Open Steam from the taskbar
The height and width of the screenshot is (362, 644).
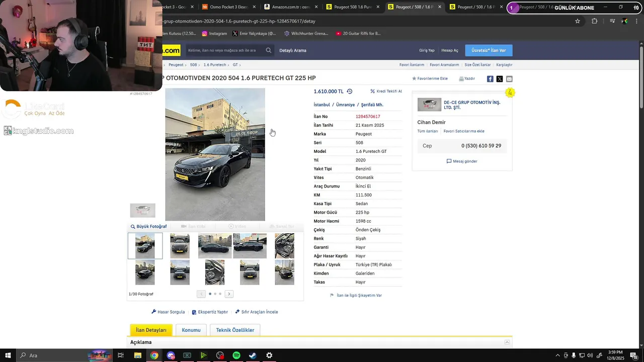(x=253, y=355)
